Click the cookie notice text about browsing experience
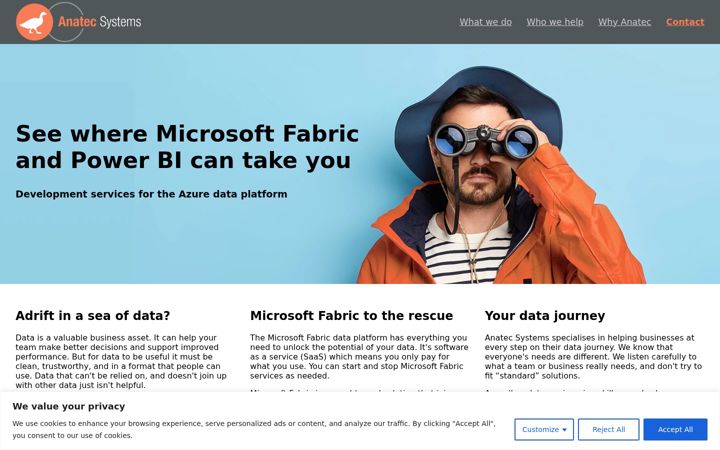This screenshot has height=450, width=720. 254,429
